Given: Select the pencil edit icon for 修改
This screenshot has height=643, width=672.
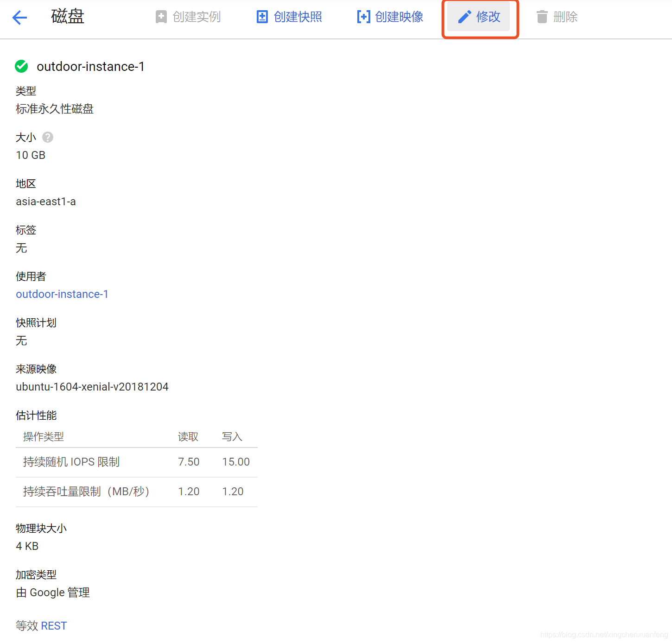Looking at the screenshot, I should click(464, 16).
